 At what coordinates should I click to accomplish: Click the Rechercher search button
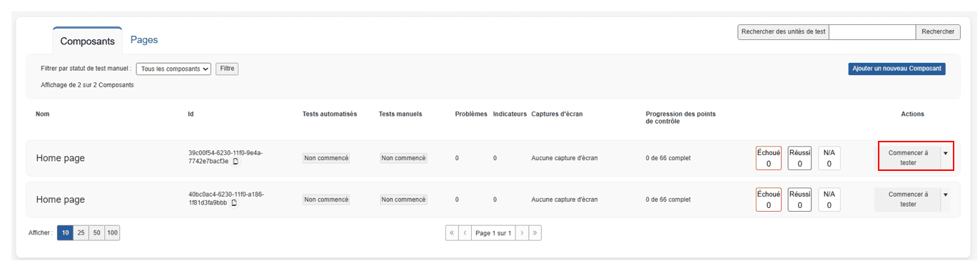pyautogui.click(x=938, y=31)
